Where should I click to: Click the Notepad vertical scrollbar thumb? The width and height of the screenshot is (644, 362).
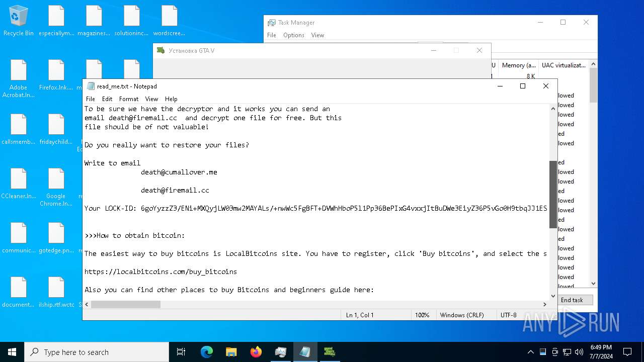click(x=553, y=194)
